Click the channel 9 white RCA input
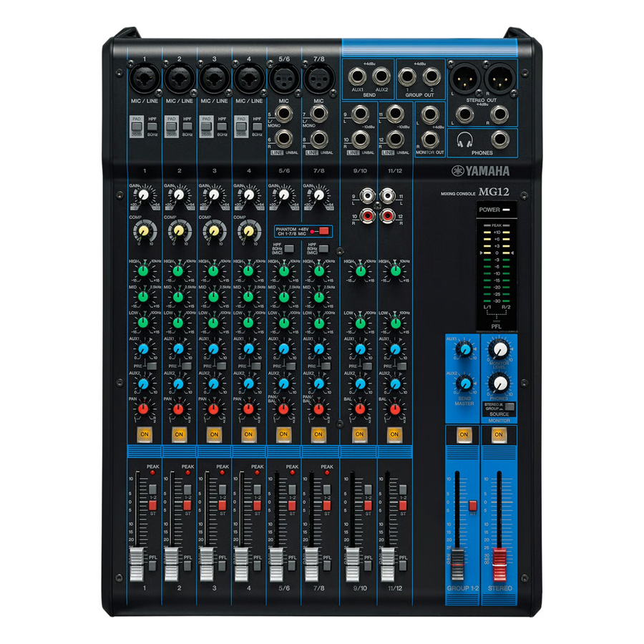The height and width of the screenshot is (644, 644). tap(366, 196)
